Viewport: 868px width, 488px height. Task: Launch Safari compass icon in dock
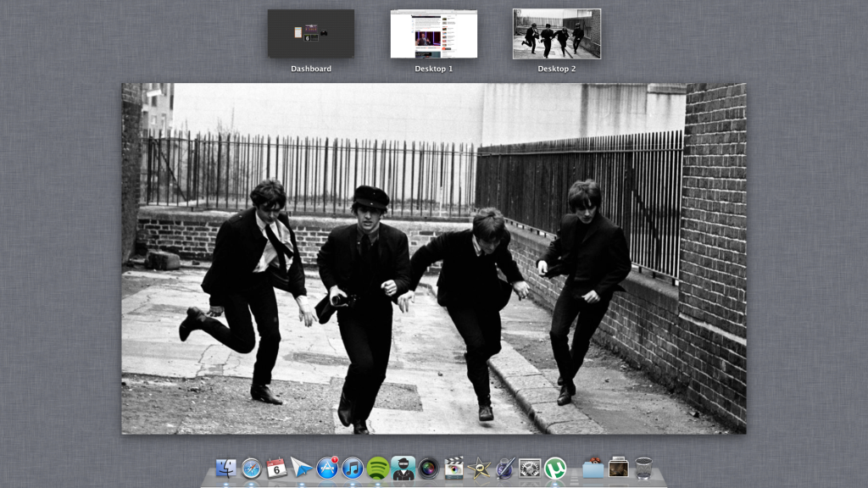click(x=251, y=468)
